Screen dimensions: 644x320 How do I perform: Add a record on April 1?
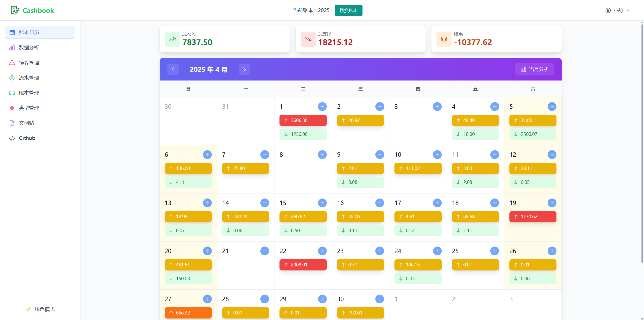tap(322, 106)
